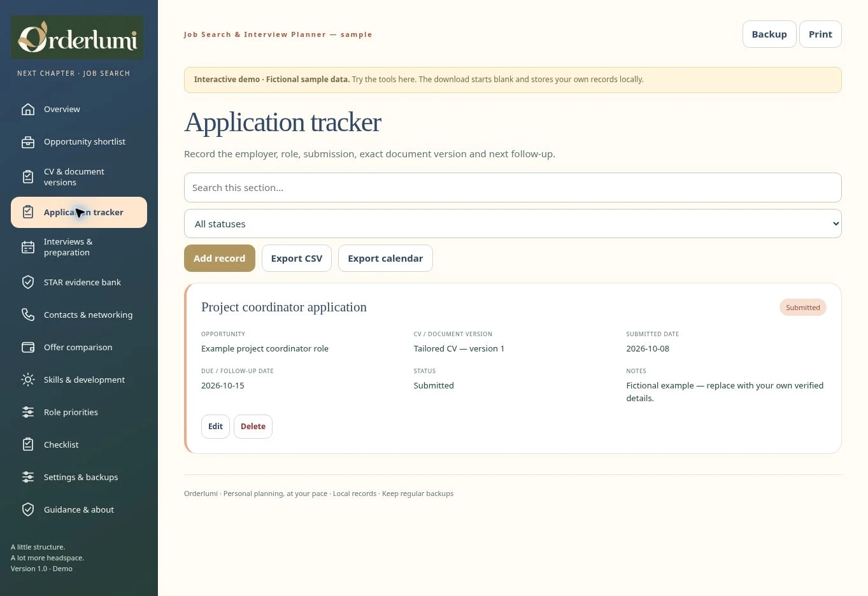Open the Offer comparison page
The width and height of the screenshot is (868, 596).
pyautogui.click(x=79, y=347)
